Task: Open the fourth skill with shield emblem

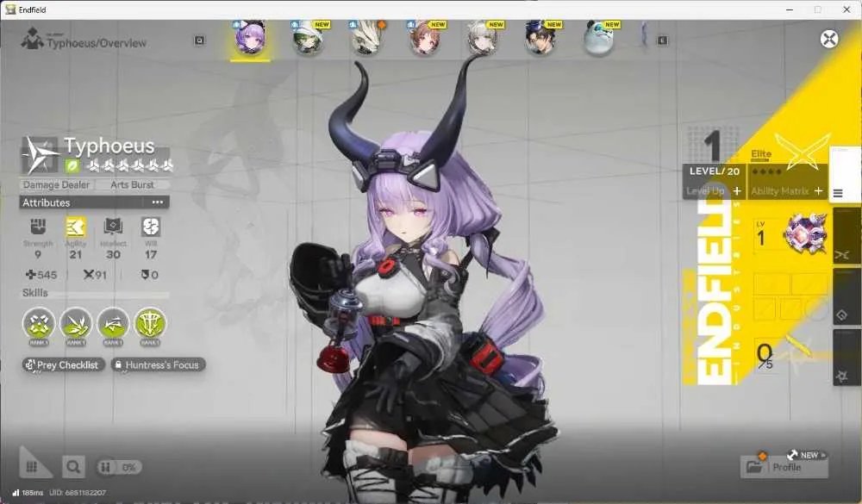Action: [x=150, y=323]
